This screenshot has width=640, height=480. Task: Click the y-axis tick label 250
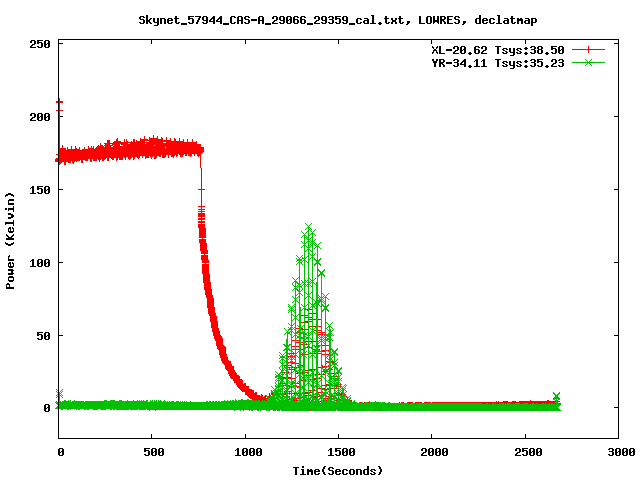(x=40, y=44)
